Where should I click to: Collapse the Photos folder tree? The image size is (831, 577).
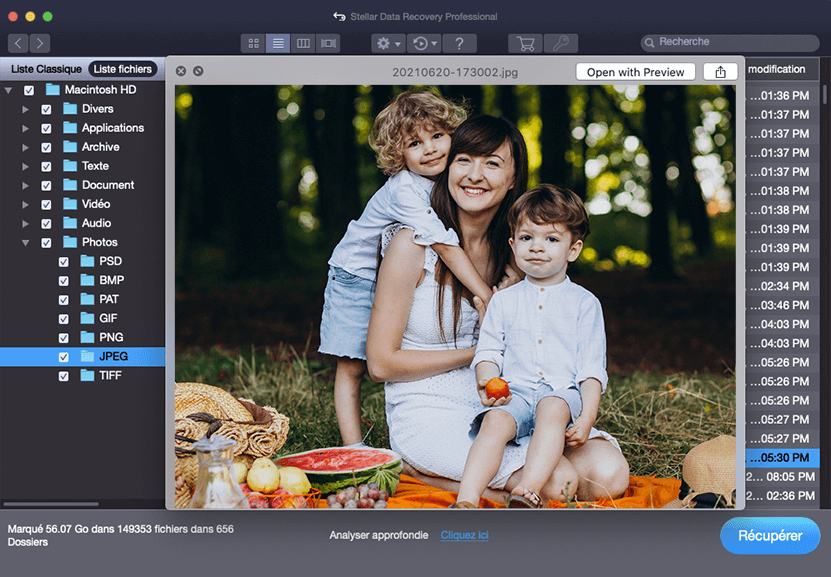tap(25, 243)
